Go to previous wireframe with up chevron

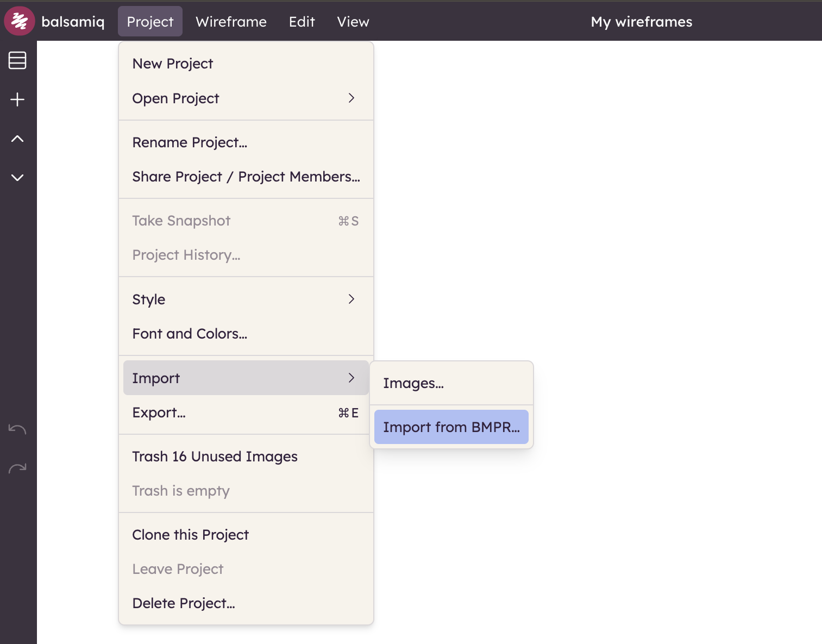click(17, 139)
